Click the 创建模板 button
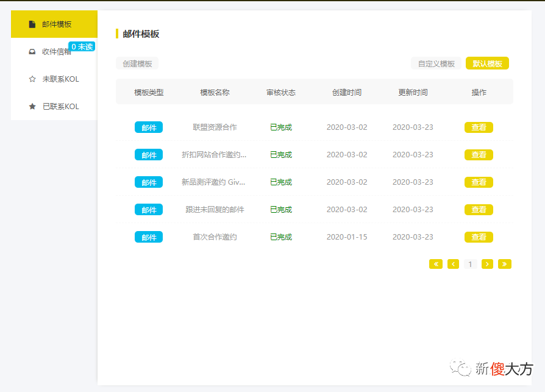Image resolution: width=545 pixels, height=392 pixels. (137, 63)
